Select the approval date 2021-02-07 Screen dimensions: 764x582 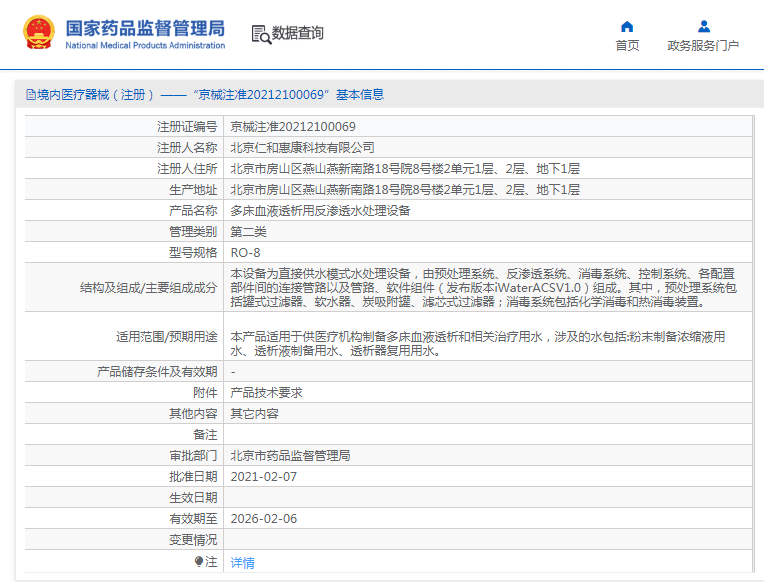pyautogui.click(x=264, y=477)
